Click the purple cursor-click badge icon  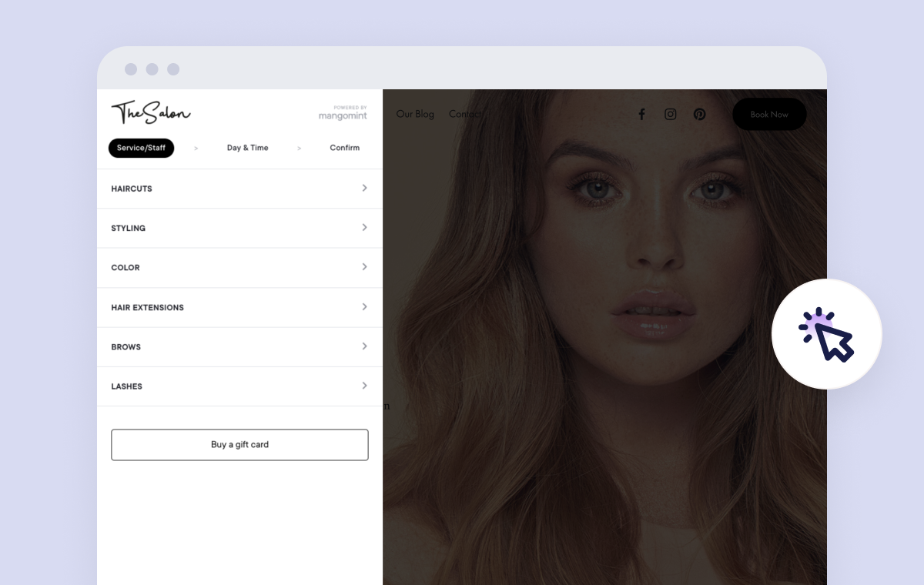[827, 334]
